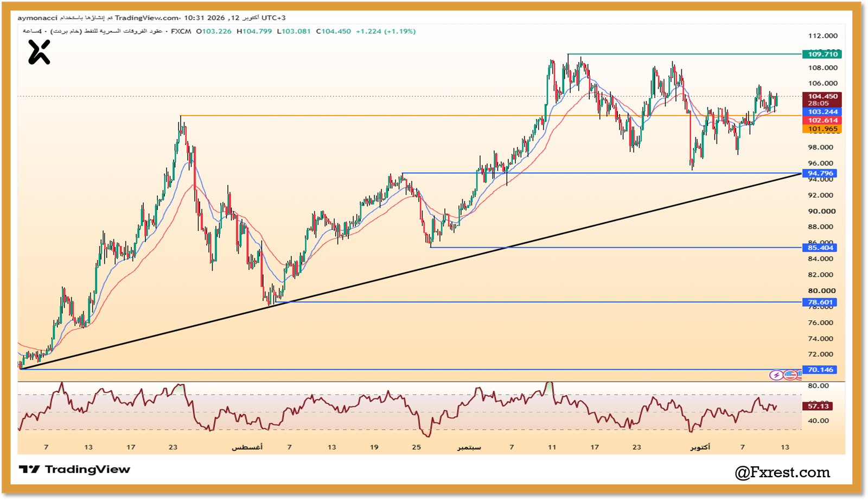Select the high value H104.799 in header
Screen dimensions: 868x500
click(254, 31)
